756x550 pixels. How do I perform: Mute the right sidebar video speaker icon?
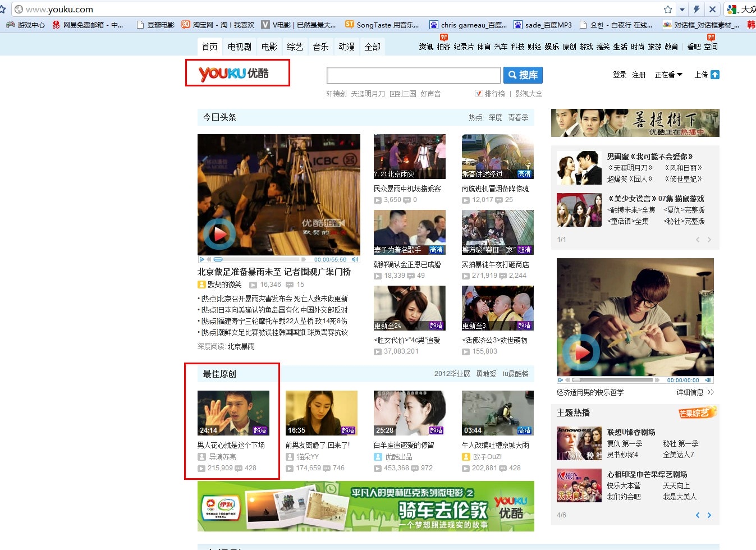[708, 380]
